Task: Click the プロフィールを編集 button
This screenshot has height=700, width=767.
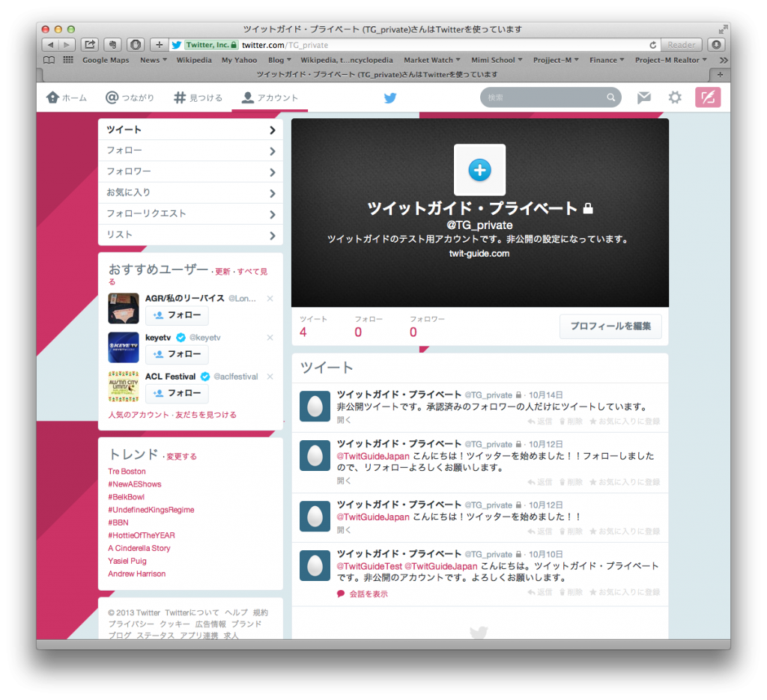Action: (x=610, y=326)
